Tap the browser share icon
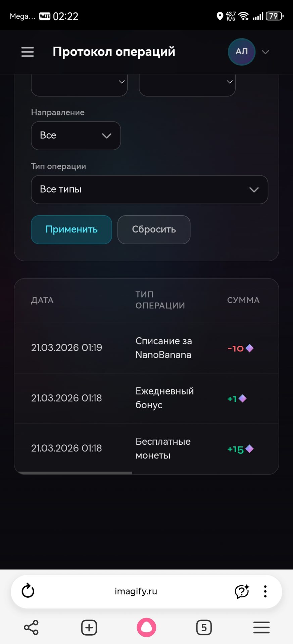This screenshot has width=293, height=644. pos(31,628)
